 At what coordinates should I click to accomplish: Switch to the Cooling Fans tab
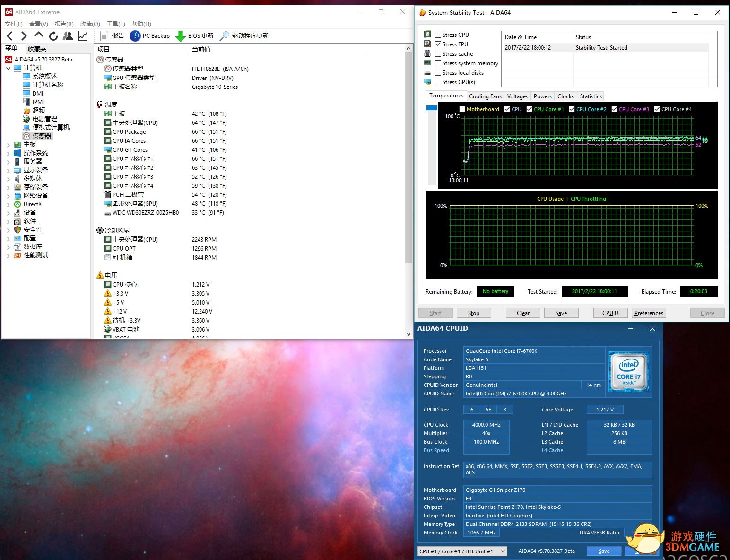(485, 96)
